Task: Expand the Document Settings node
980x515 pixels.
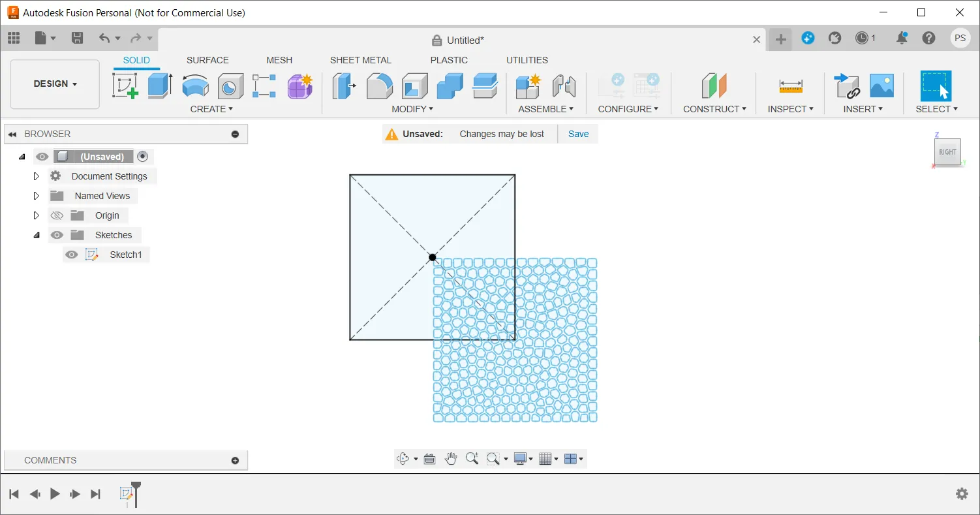Action: [x=37, y=176]
